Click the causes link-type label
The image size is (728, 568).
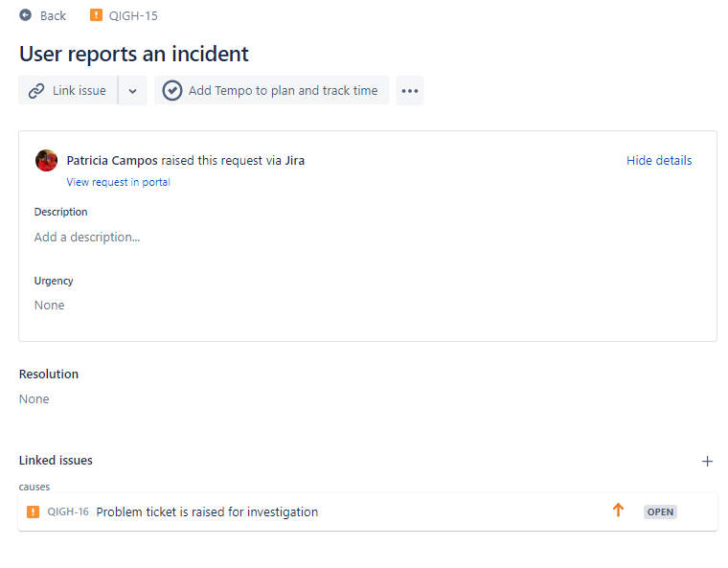(x=34, y=487)
